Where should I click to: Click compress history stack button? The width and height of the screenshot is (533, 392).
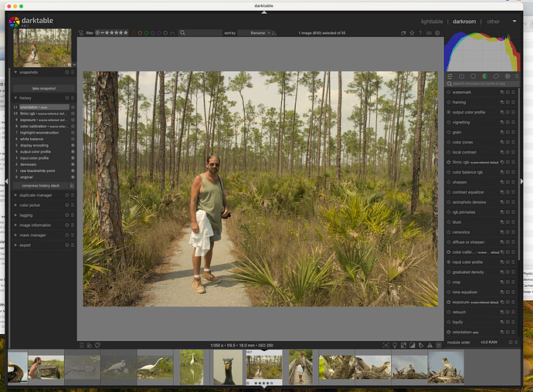point(40,186)
